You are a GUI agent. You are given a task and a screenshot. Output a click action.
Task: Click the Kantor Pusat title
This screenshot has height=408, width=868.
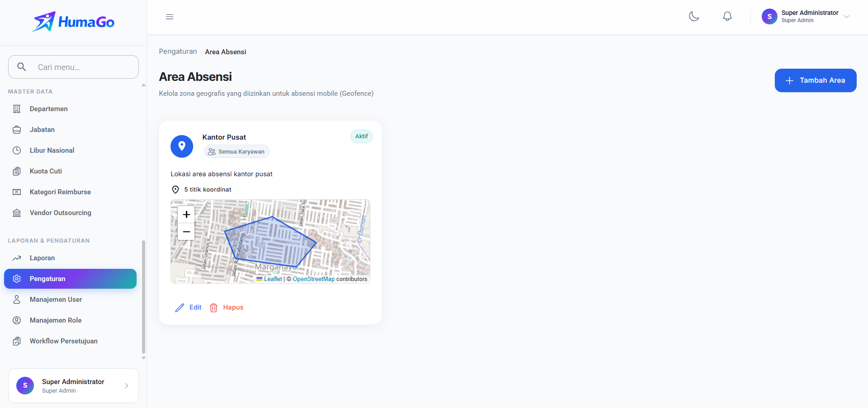point(224,137)
